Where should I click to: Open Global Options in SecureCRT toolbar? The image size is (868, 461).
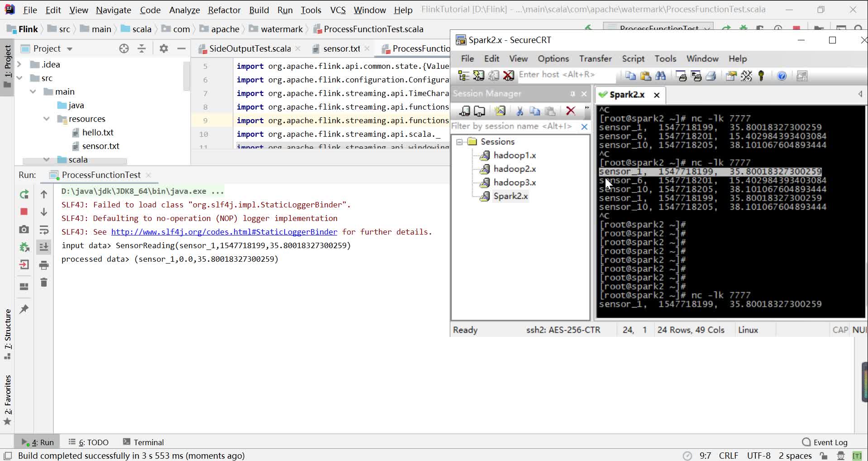pyautogui.click(x=746, y=76)
